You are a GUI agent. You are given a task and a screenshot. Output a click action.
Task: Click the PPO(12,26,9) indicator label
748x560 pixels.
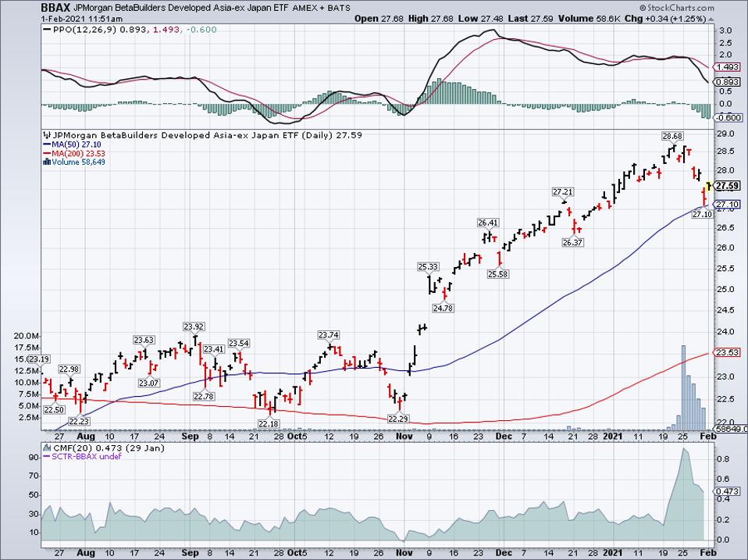[x=84, y=30]
